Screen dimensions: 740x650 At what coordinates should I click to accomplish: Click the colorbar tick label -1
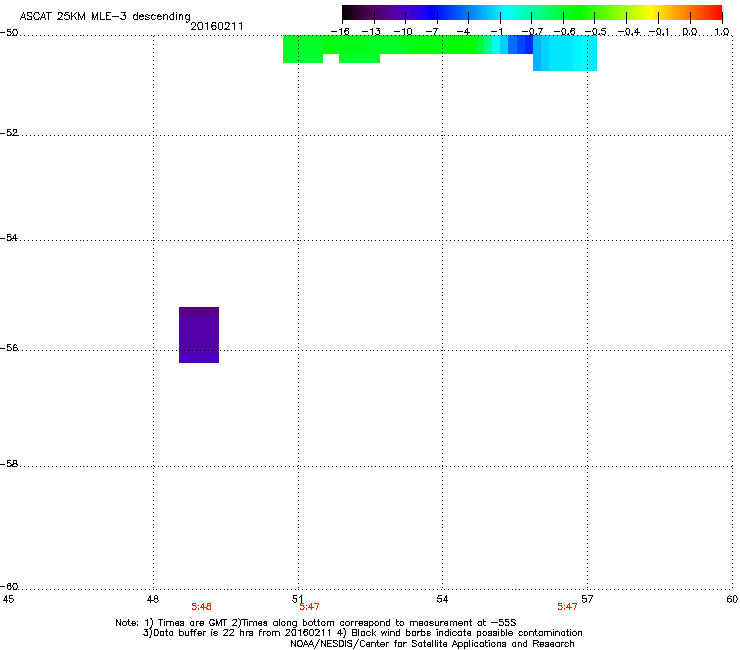click(496, 32)
